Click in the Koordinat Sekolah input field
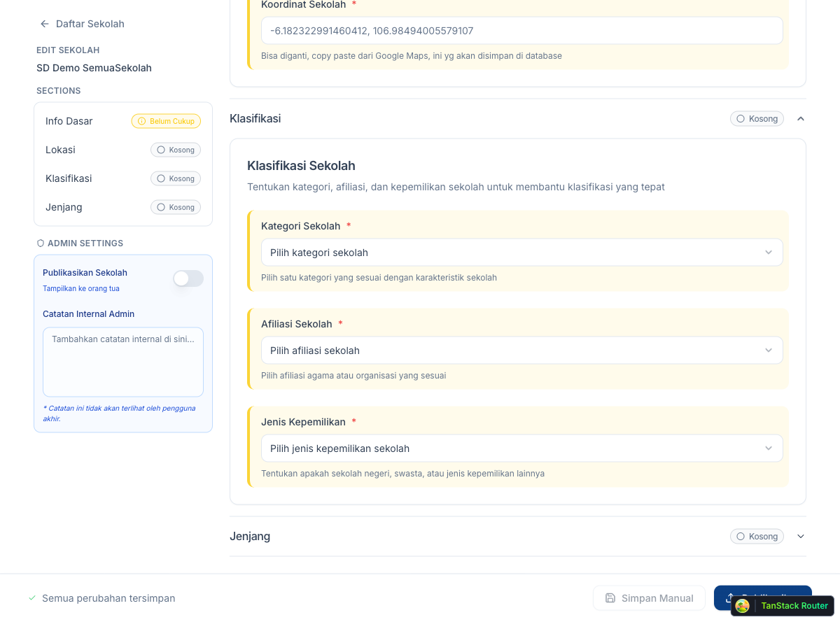The image size is (840, 622). pos(521,31)
